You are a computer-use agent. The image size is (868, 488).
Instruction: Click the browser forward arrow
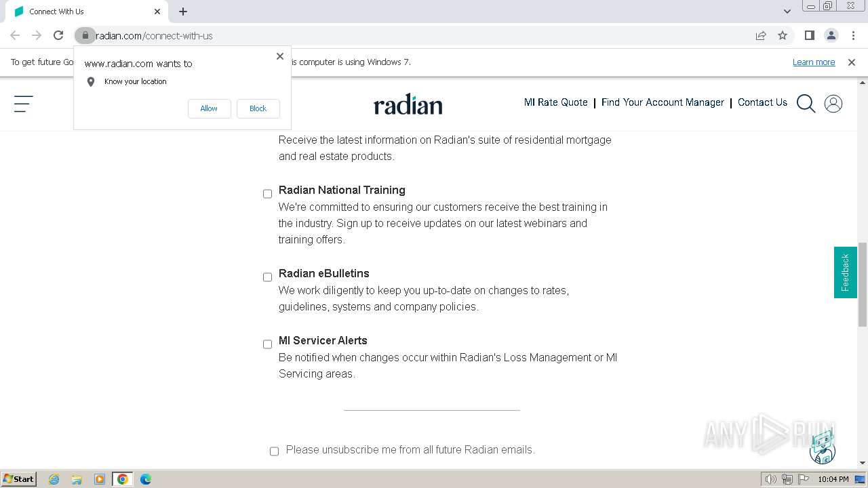37,35
